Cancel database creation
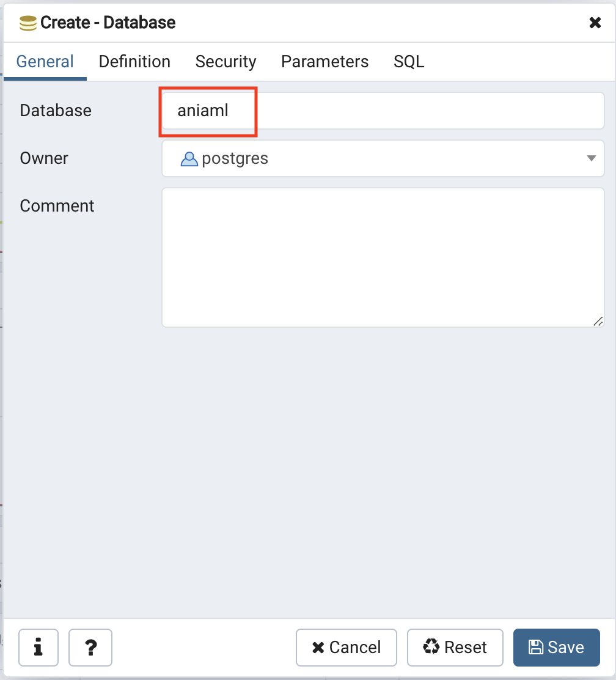 coord(346,647)
